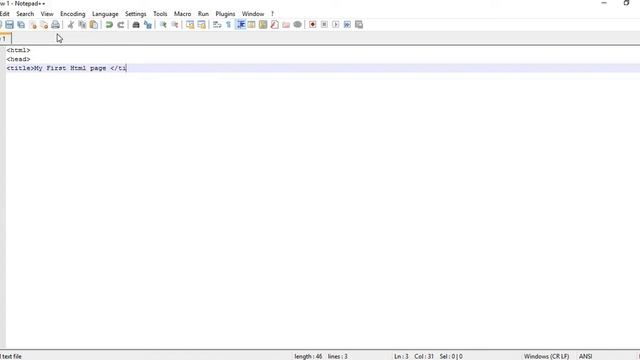Run macro multiple times icon
640x360 pixels.
click(347, 24)
